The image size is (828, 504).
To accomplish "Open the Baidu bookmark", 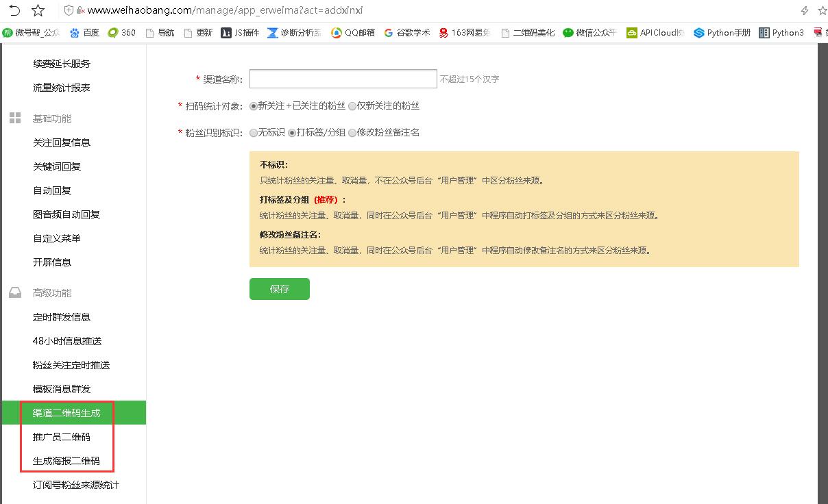I will coord(84,32).
